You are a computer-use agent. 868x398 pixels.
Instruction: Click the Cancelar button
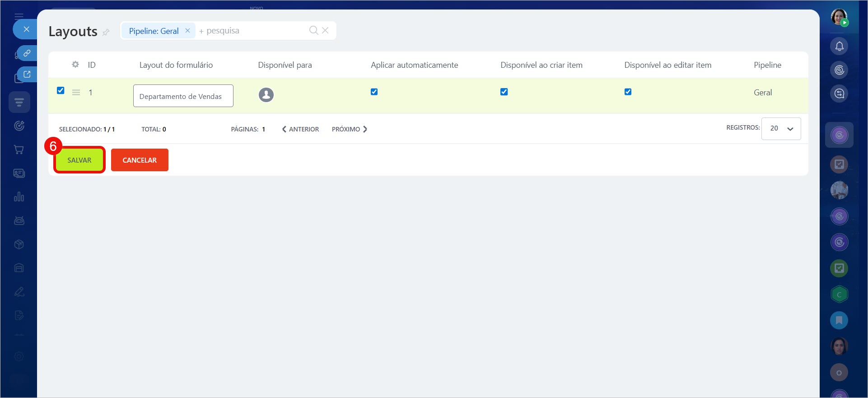(140, 160)
